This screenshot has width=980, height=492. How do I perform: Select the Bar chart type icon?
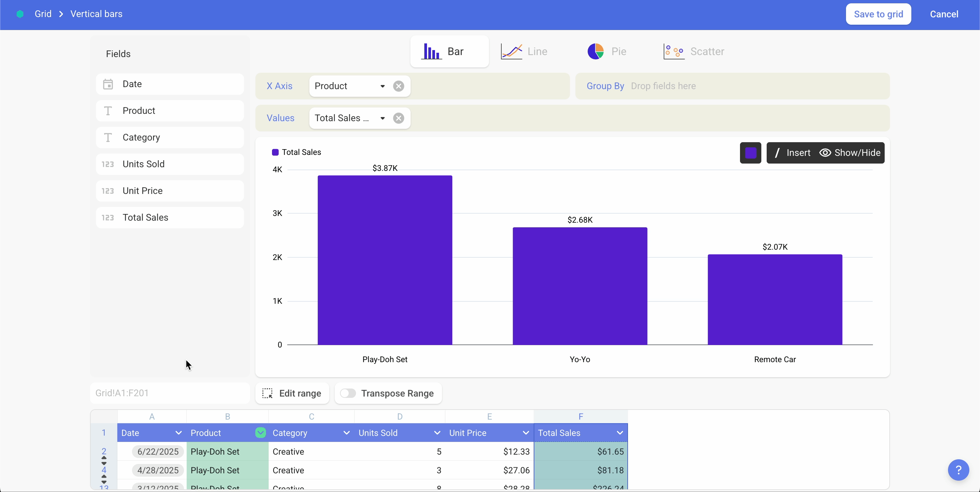point(431,51)
